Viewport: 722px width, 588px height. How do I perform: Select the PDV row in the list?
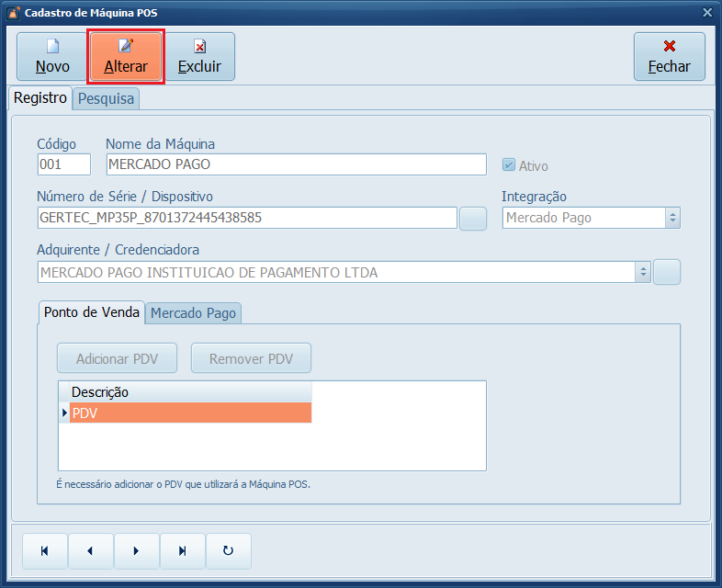[190, 413]
